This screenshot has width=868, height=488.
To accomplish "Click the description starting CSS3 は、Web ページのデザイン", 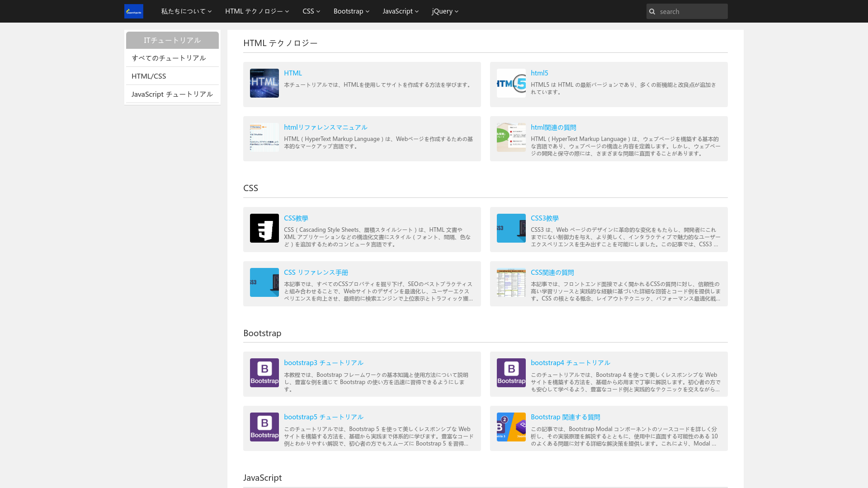I will click(x=626, y=237).
